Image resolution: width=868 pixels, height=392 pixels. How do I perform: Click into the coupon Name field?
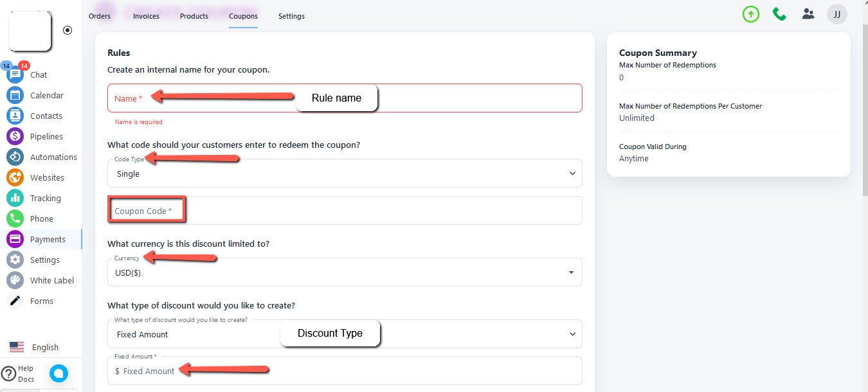(x=345, y=98)
